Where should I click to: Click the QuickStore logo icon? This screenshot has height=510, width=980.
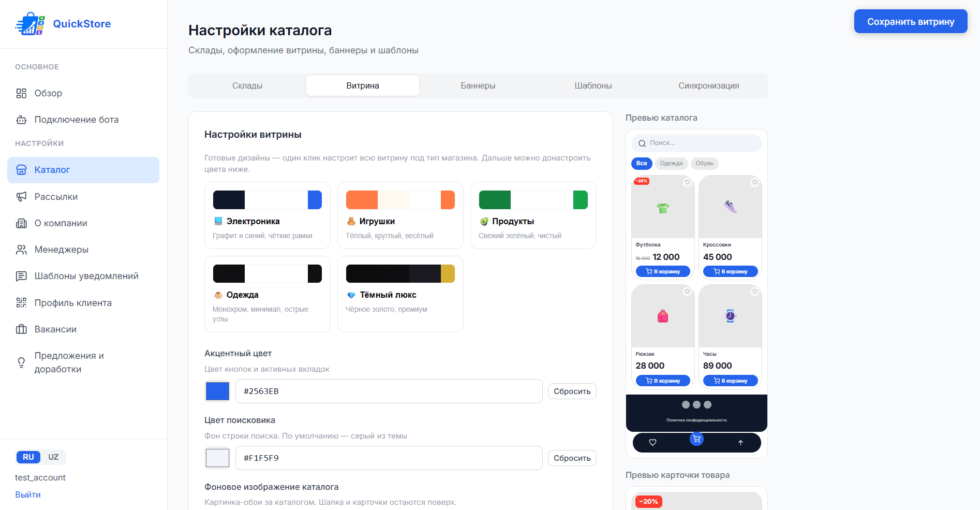pos(31,24)
